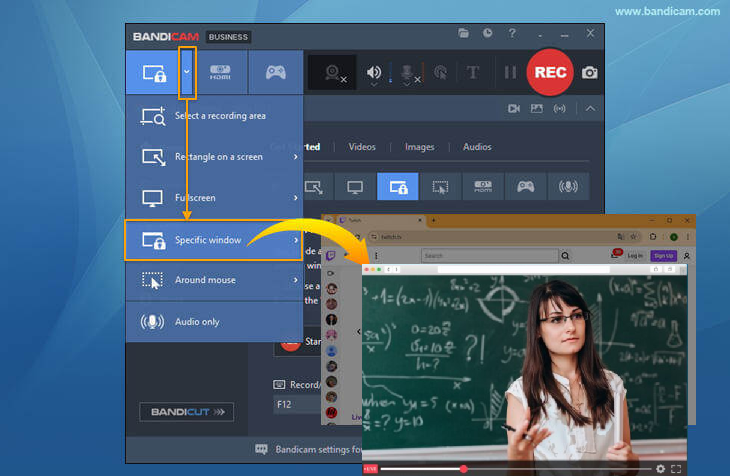Click the text overlay T icon
The image size is (730, 476).
click(x=473, y=72)
